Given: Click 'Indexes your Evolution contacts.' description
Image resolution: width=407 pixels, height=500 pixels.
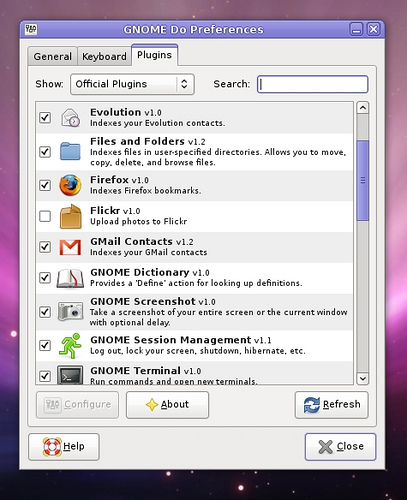Looking at the screenshot, I should pos(158,123).
